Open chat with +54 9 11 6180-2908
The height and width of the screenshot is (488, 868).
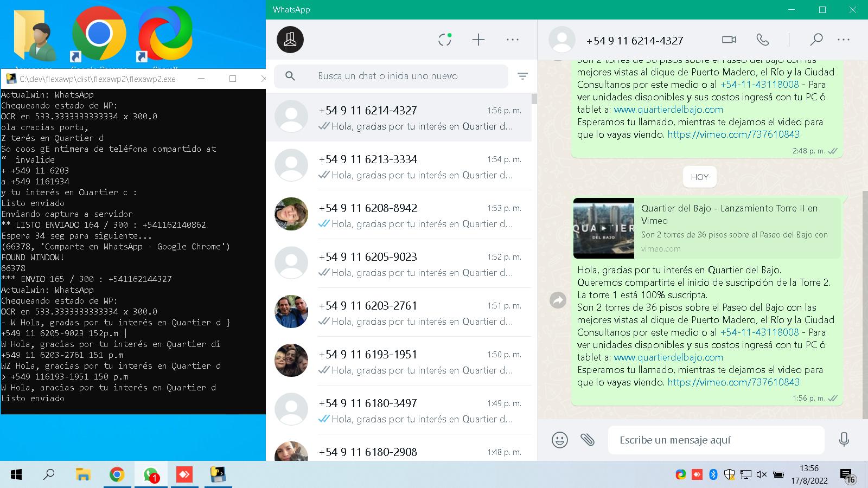point(399,449)
